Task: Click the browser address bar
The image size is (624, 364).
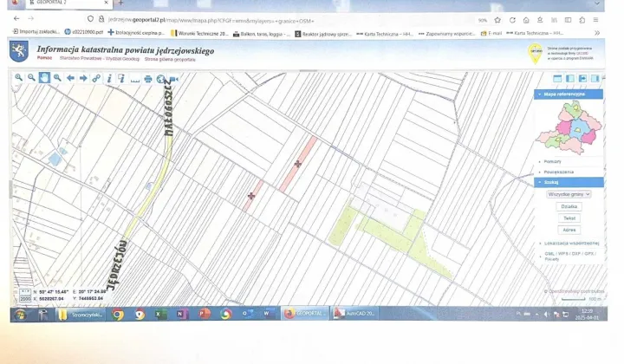Action: (260, 20)
